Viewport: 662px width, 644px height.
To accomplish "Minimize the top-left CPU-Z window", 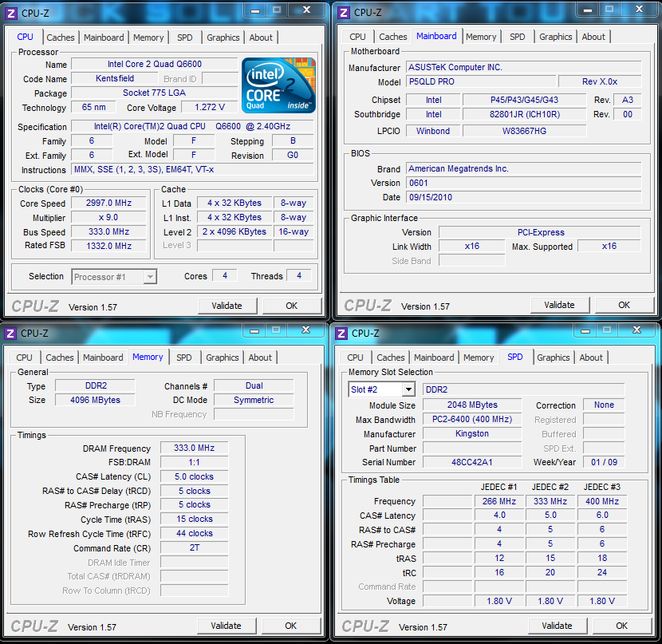I will tap(255, 10).
